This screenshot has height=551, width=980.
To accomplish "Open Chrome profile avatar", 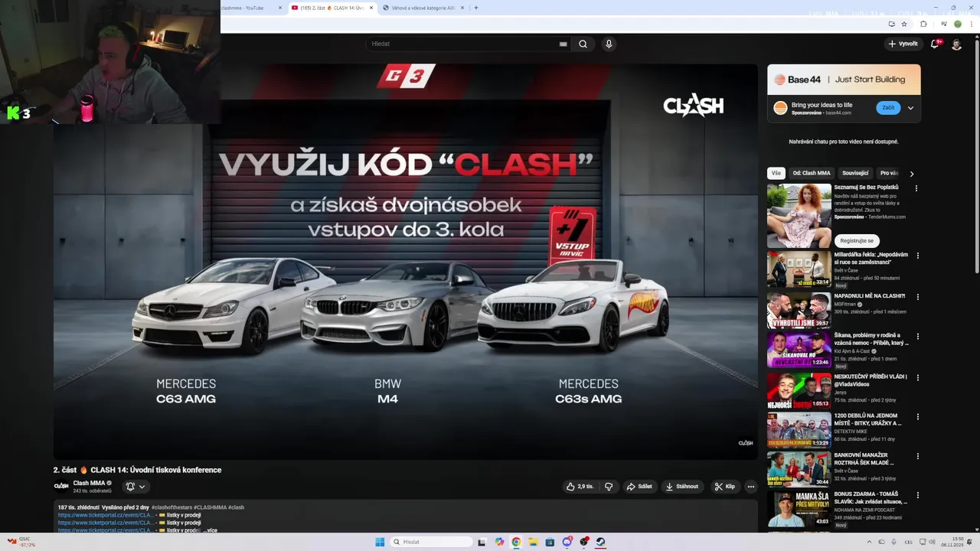I will point(957,24).
